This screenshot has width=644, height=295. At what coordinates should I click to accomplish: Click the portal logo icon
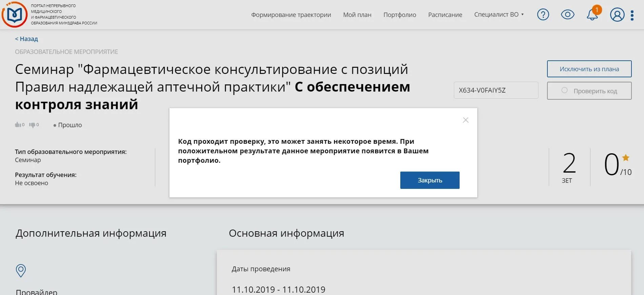click(14, 15)
